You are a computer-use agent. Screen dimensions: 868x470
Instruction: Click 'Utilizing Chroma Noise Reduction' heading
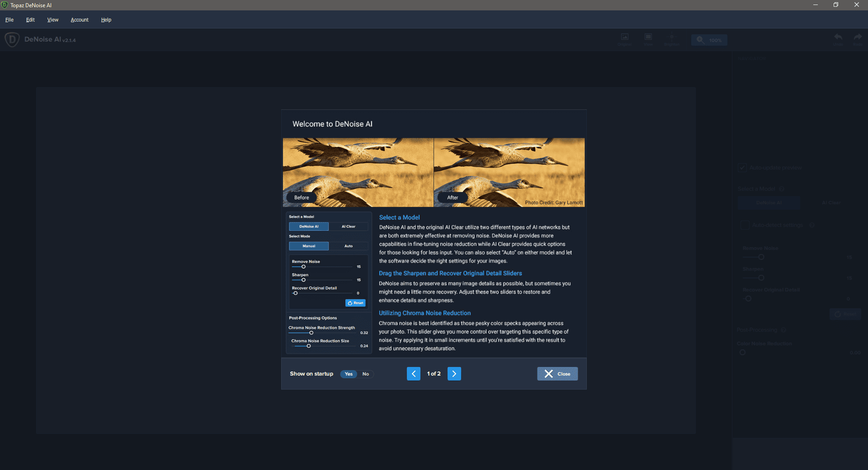point(425,313)
